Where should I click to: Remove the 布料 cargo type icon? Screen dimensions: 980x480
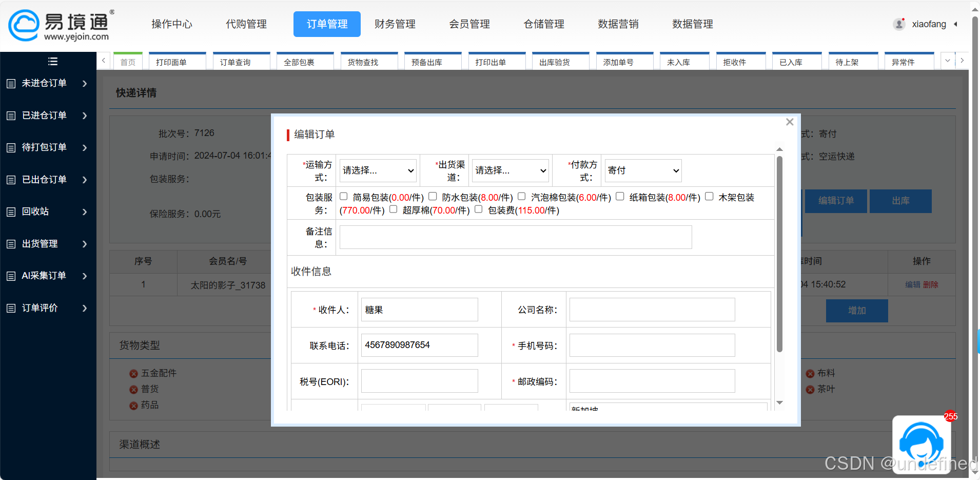pos(810,374)
